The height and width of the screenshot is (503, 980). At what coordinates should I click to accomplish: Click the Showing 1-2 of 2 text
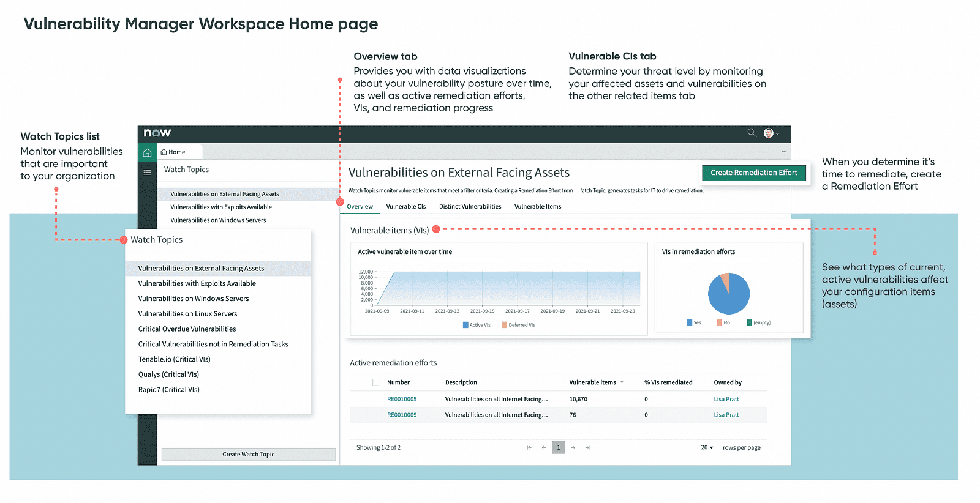379,448
